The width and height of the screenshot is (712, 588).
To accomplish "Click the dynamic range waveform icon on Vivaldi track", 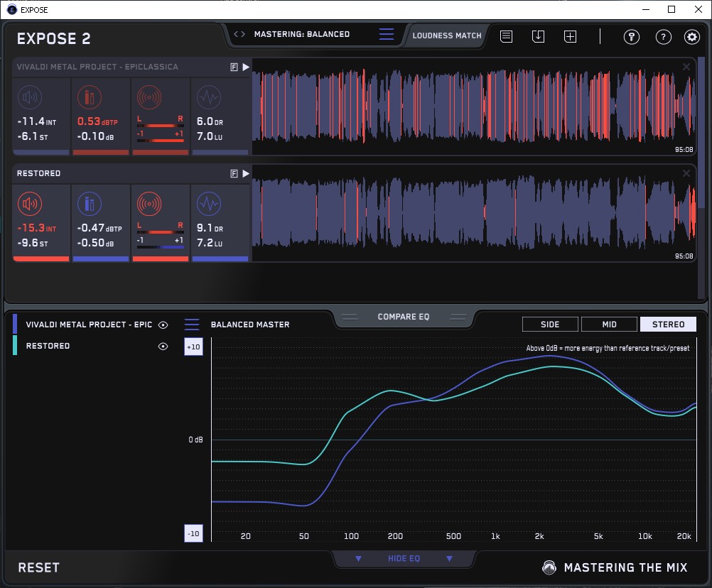I will 209,97.
